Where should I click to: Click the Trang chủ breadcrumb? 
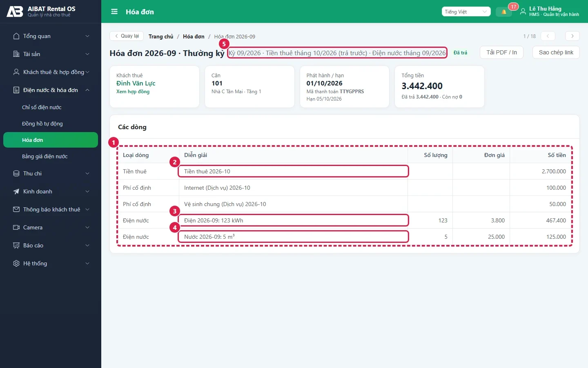point(161,36)
